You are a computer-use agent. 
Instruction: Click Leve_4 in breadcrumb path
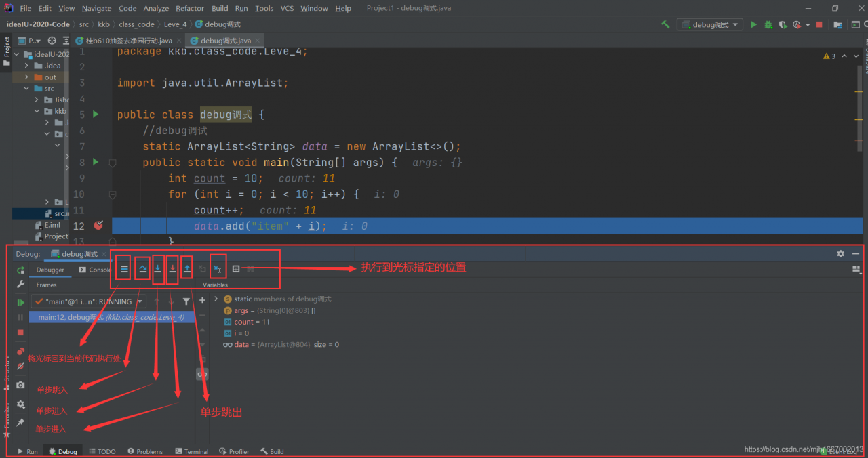coord(175,24)
